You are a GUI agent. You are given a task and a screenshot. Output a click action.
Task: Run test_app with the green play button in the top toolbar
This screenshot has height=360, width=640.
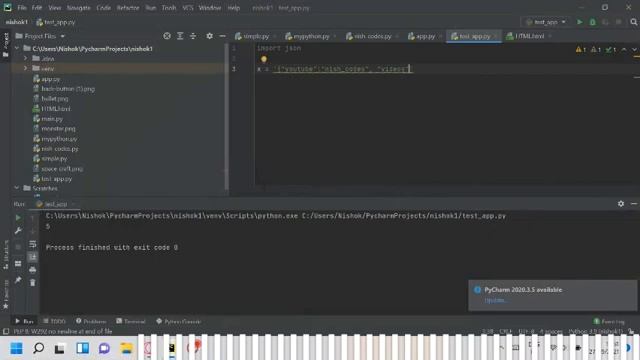point(579,22)
